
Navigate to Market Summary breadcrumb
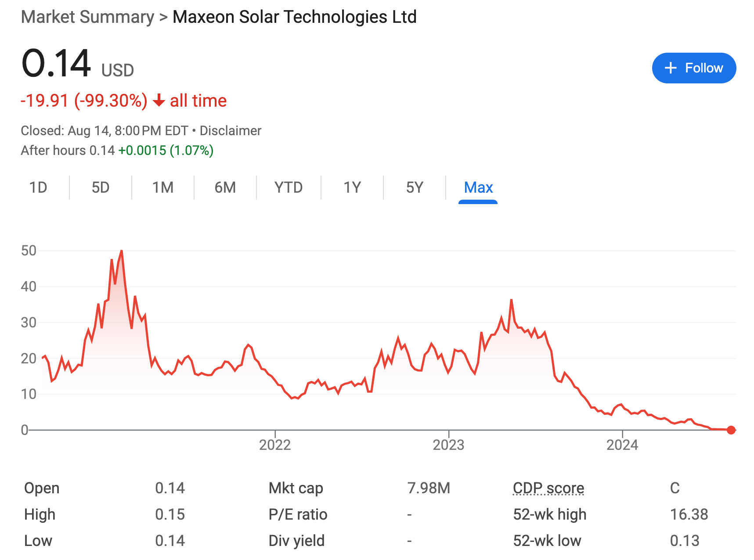87,17
